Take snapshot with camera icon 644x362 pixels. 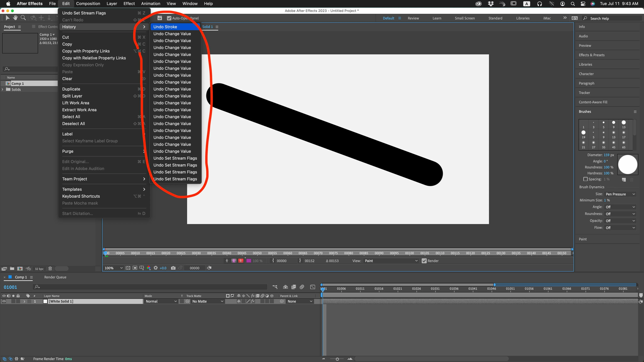173,268
